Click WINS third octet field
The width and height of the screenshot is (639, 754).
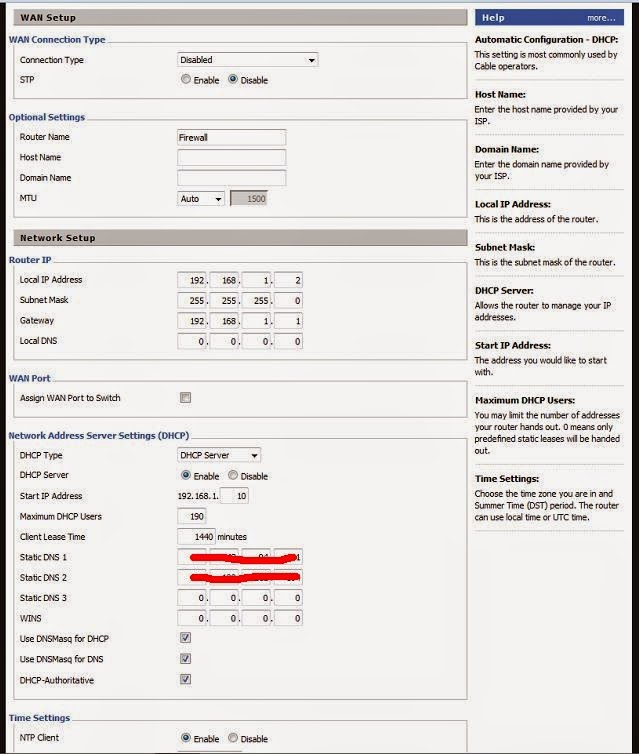pos(256,618)
